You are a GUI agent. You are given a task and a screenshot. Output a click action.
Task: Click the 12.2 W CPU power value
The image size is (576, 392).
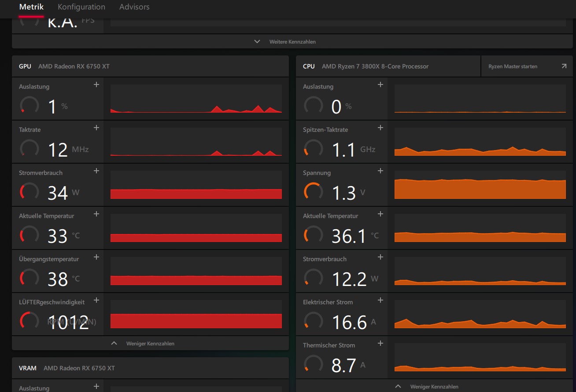coord(349,279)
